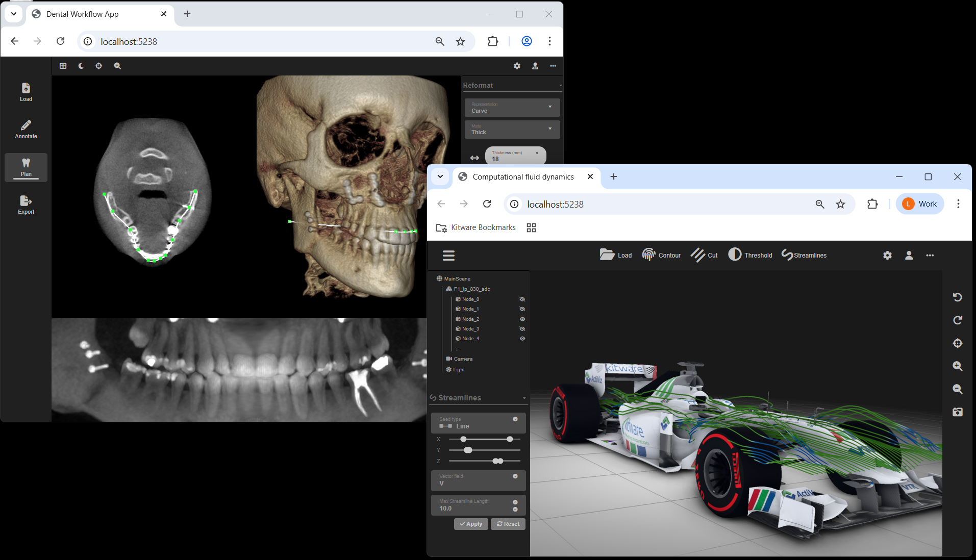Select the Annotate pencil tool
Screen dimensions: 976x560
26,130
